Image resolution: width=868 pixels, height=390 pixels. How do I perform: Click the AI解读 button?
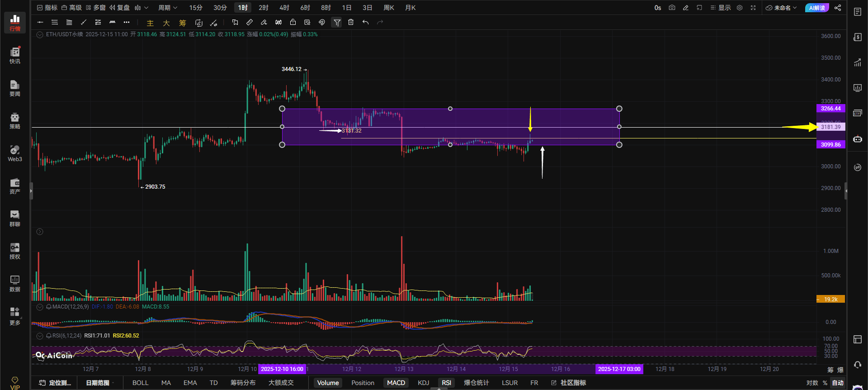click(817, 8)
